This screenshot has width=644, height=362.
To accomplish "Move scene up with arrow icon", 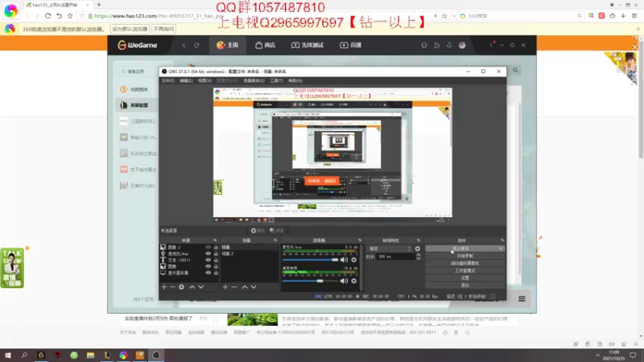I will click(x=245, y=287).
